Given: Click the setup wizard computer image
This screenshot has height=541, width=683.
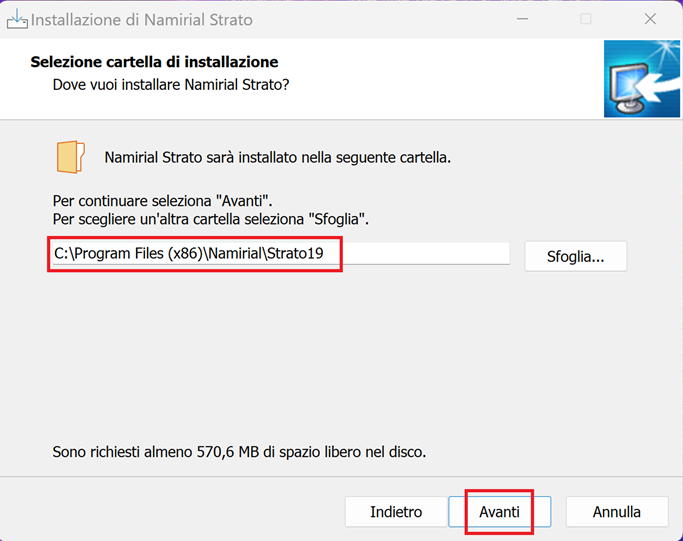Looking at the screenshot, I should pos(641,79).
